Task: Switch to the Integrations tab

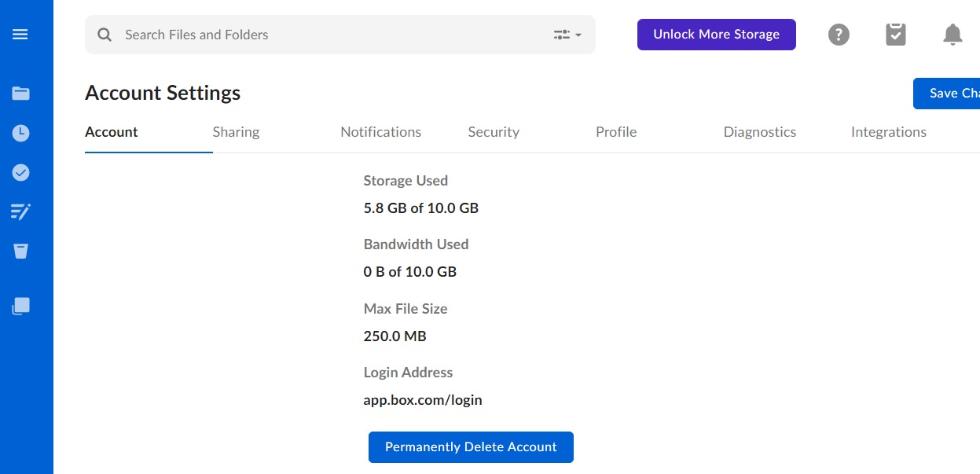Action: click(x=888, y=132)
